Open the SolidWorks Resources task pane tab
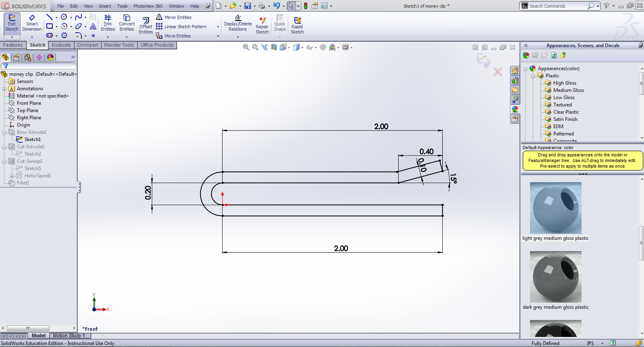This screenshot has width=644, height=347. (x=515, y=71)
